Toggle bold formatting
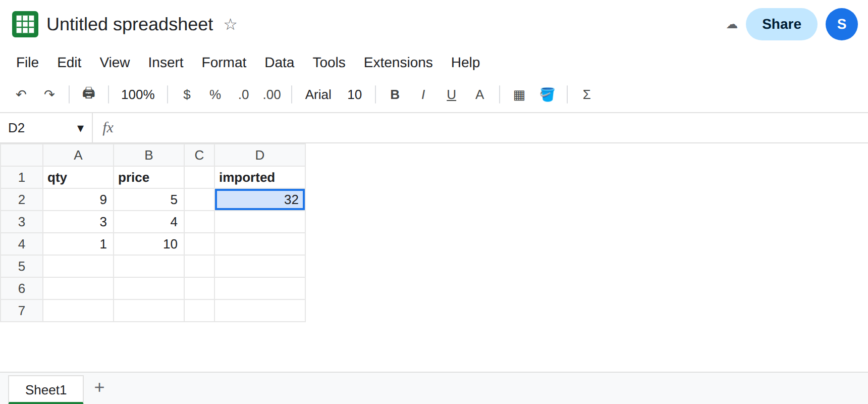 395,94
